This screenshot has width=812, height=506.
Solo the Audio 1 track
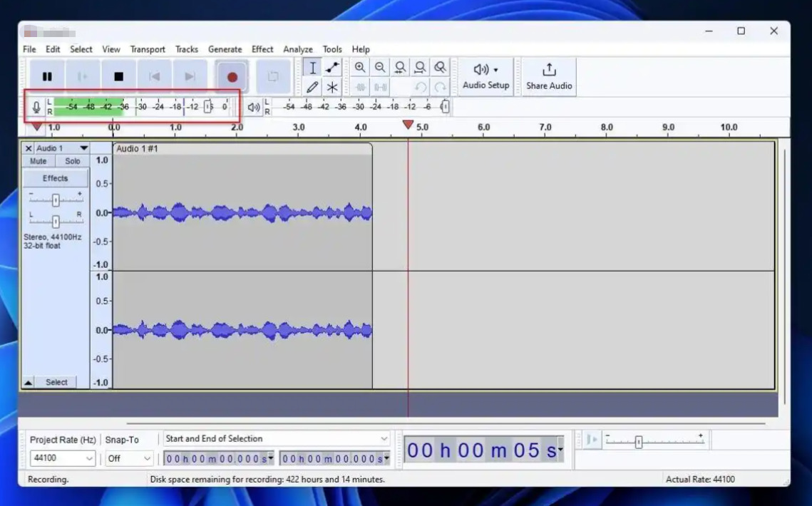(x=73, y=161)
